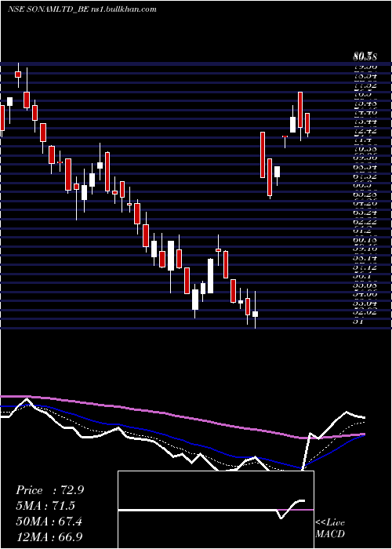392x549 pixels.
Task: Select the 'Price : 72.9' readout
Action: [x=49, y=490]
